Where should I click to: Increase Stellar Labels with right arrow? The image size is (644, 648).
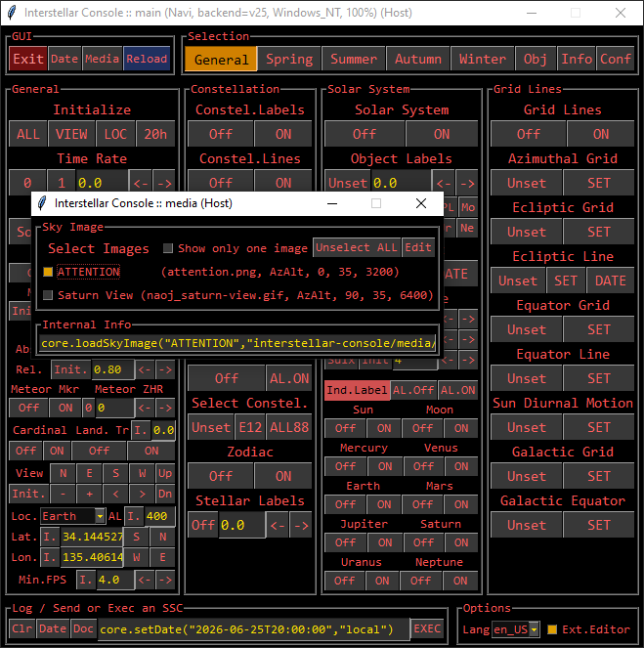301,525
